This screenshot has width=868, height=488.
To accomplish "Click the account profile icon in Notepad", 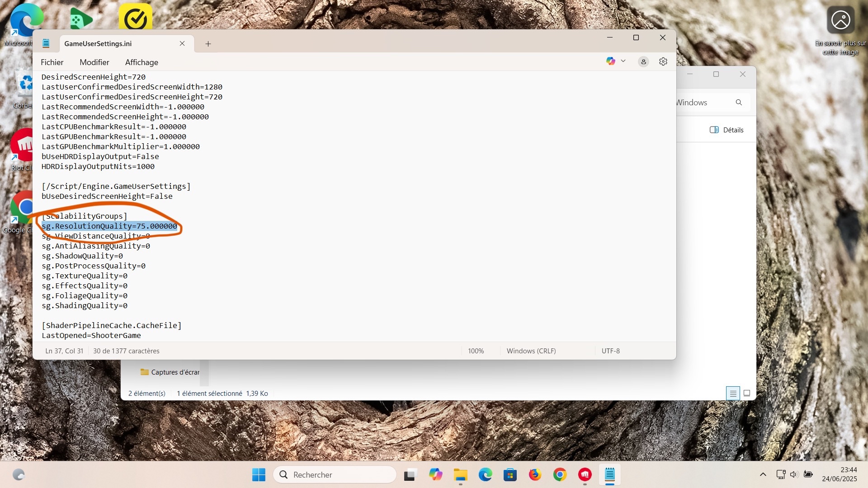I will [643, 62].
